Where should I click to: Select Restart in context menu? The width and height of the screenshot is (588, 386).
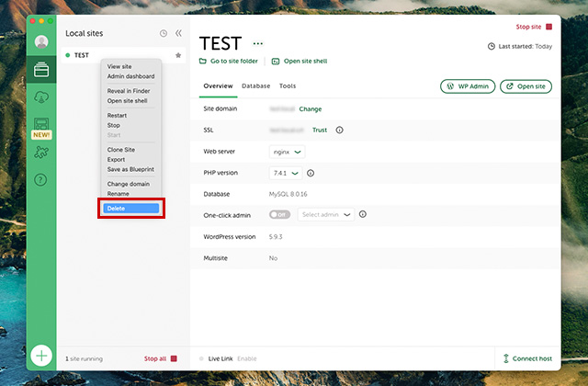point(117,115)
